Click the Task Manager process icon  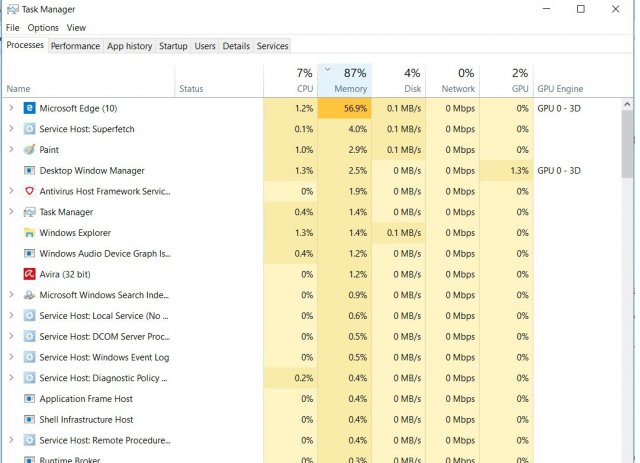click(30, 212)
